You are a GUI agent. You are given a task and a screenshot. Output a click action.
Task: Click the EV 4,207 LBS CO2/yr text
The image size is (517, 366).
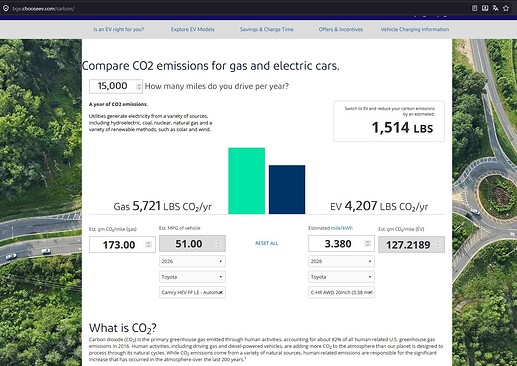[x=379, y=206]
